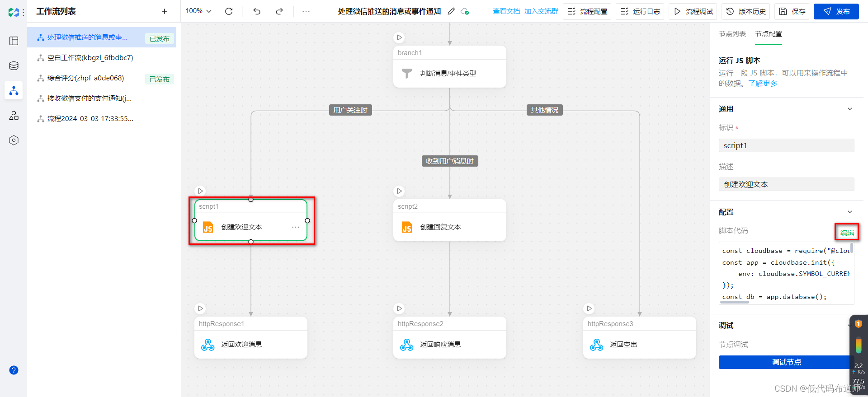Open the 了解更多 link

click(x=763, y=83)
